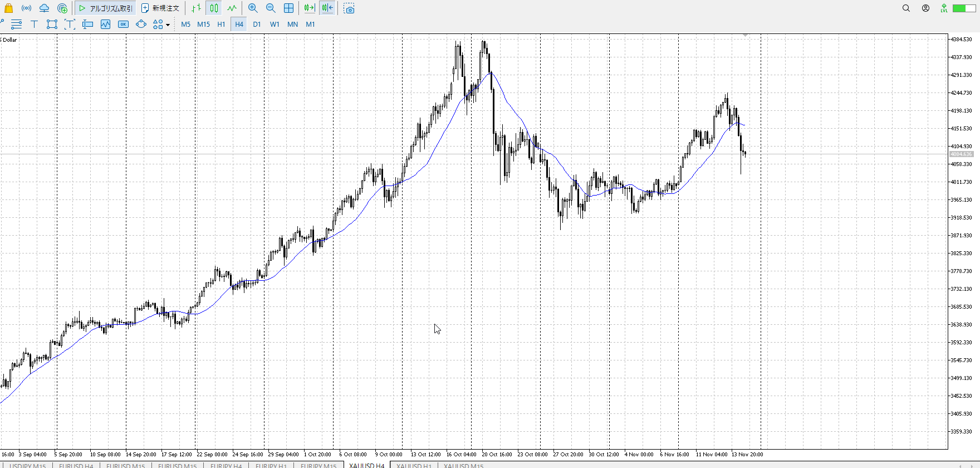Image resolution: width=980 pixels, height=468 pixels.
Task: Open the VPS cloud hosting icon
Action: pos(44,8)
